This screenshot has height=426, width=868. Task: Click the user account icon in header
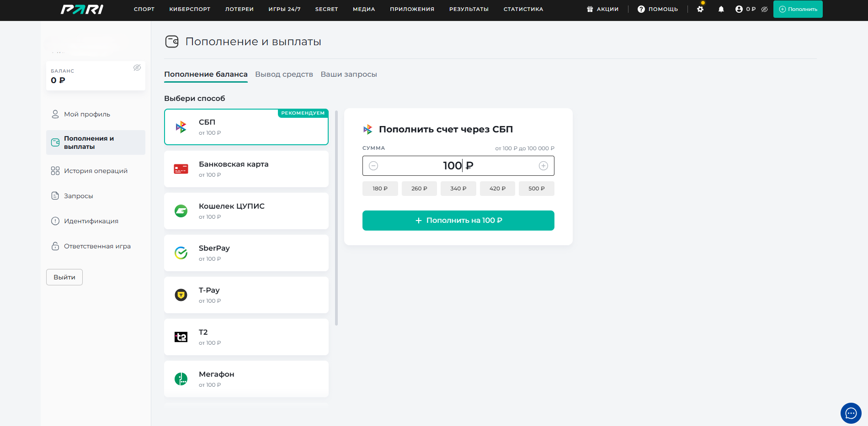[739, 9]
